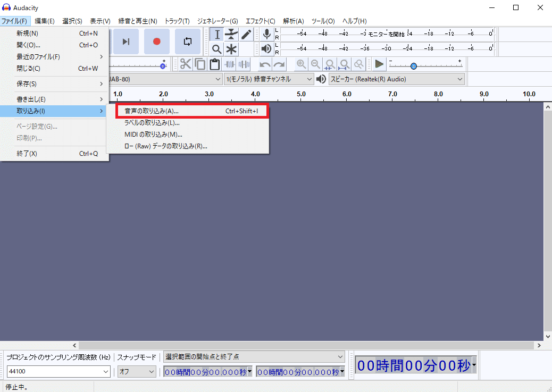Click the Copy icon
The width and height of the screenshot is (552, 392).
[200, 64]
